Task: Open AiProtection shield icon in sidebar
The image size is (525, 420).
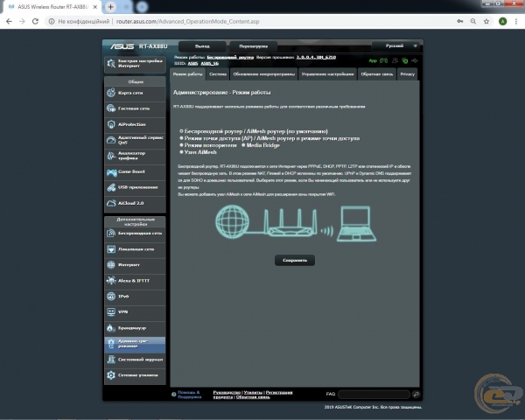Action: coord(111,124)
